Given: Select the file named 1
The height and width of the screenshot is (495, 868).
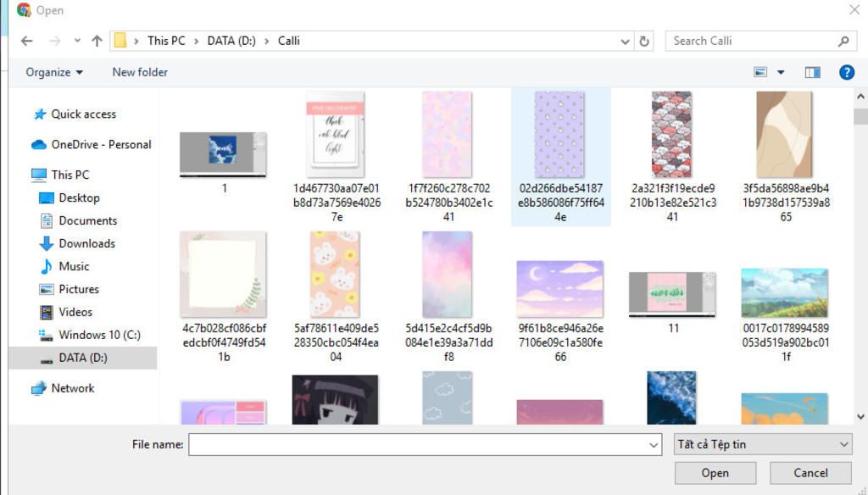Looking at the screenshot, I should click(223, 164).
